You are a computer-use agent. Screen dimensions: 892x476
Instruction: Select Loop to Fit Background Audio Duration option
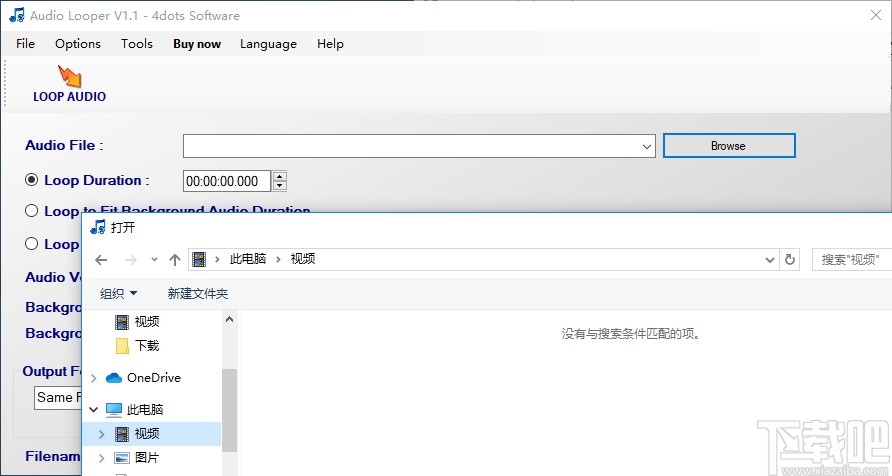point(31,210)
